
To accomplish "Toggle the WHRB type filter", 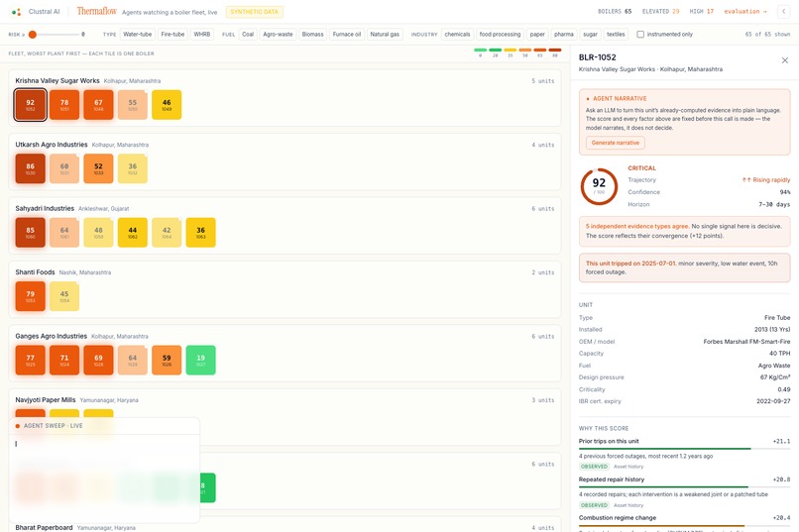I will (202, 35).
